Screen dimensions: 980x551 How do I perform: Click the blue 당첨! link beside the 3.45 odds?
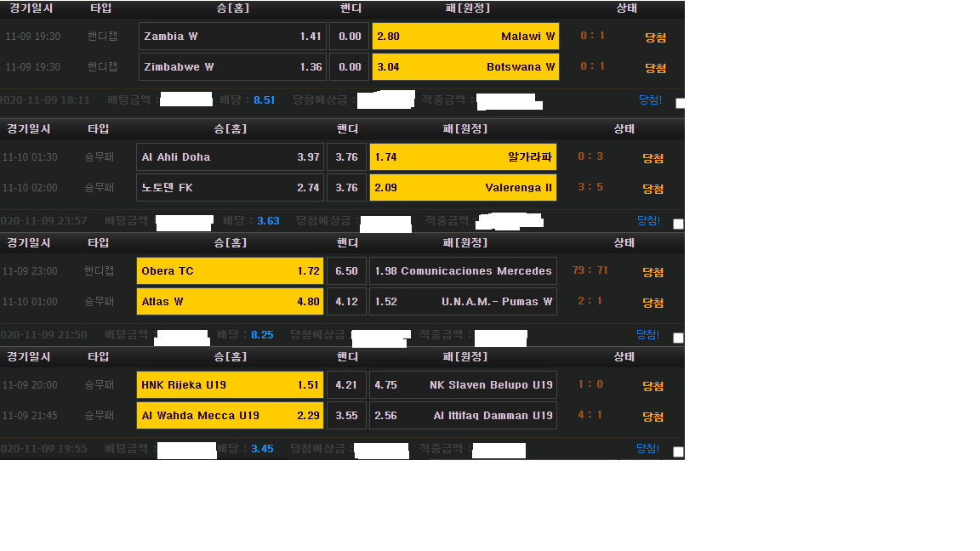tap(648, 448)
